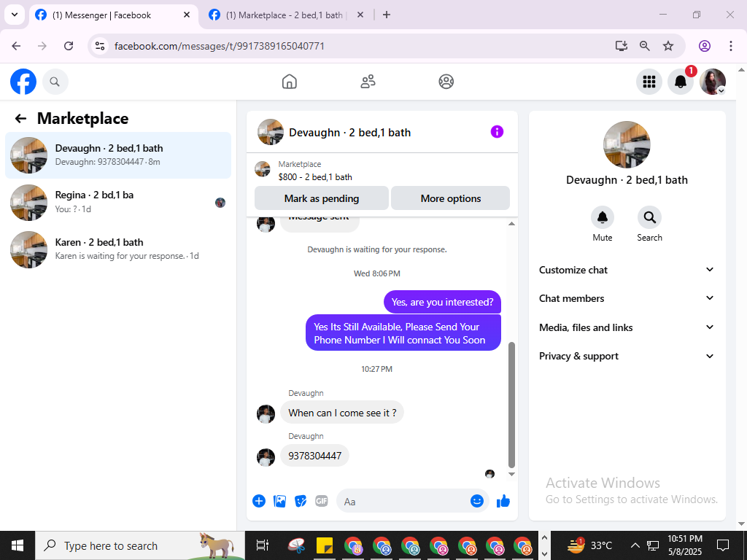Open Task View on taskbar
This screenshot has height=560, width=747.
click(x=262, y=545)
